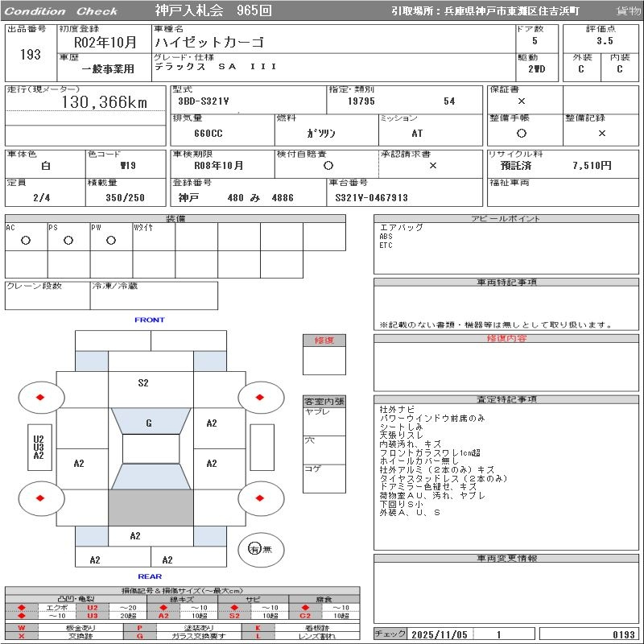
Task: Click the check date 2025/11/05
Action: (440, 634)
